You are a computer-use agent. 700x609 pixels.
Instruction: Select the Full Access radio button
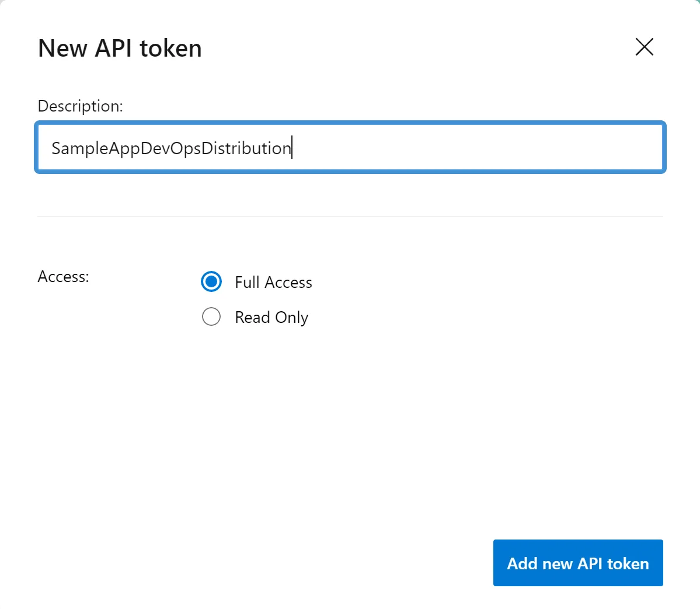(x=211, y=282)
